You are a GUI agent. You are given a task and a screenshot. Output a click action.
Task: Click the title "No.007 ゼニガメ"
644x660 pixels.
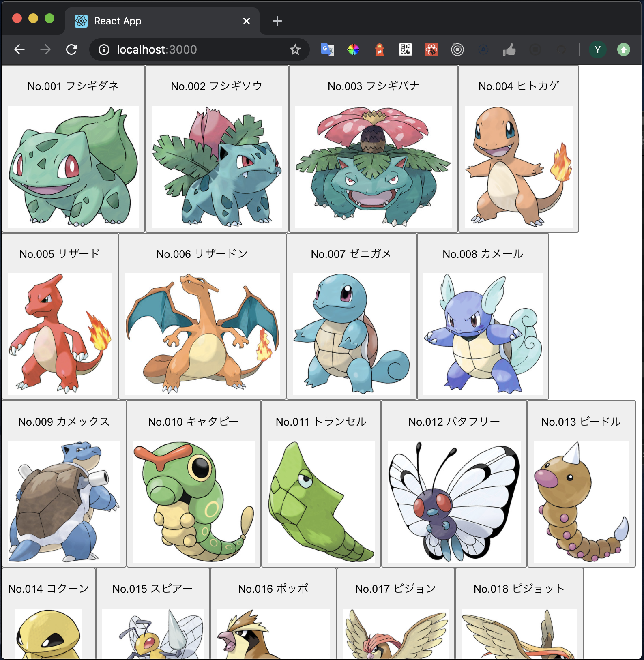352,254
